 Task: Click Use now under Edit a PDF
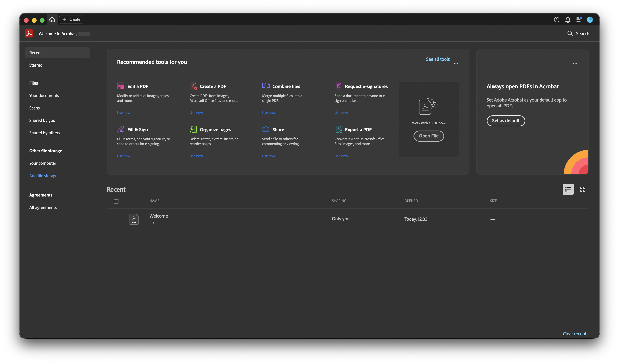[x=123, y=113]
